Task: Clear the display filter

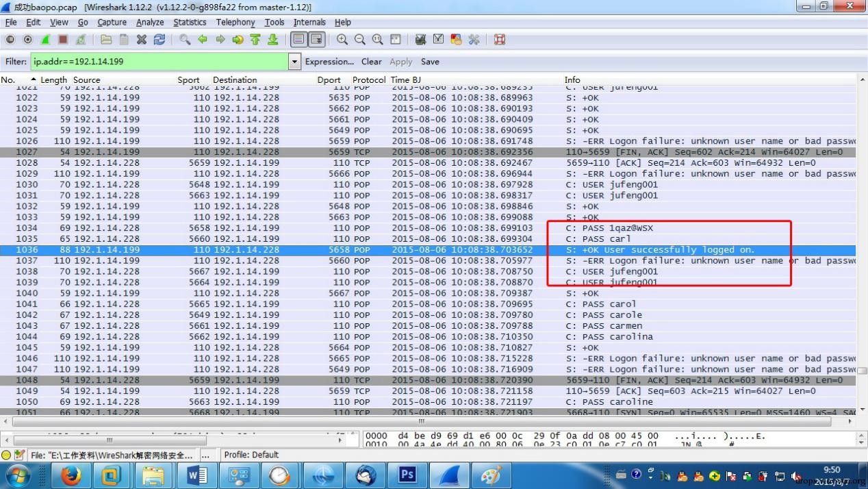Action: point(371,62)
